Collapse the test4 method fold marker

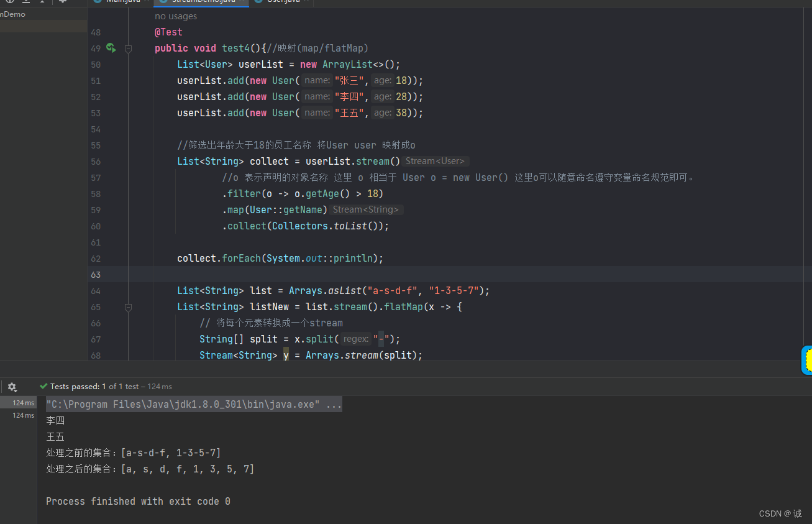(x=128, y=48)
